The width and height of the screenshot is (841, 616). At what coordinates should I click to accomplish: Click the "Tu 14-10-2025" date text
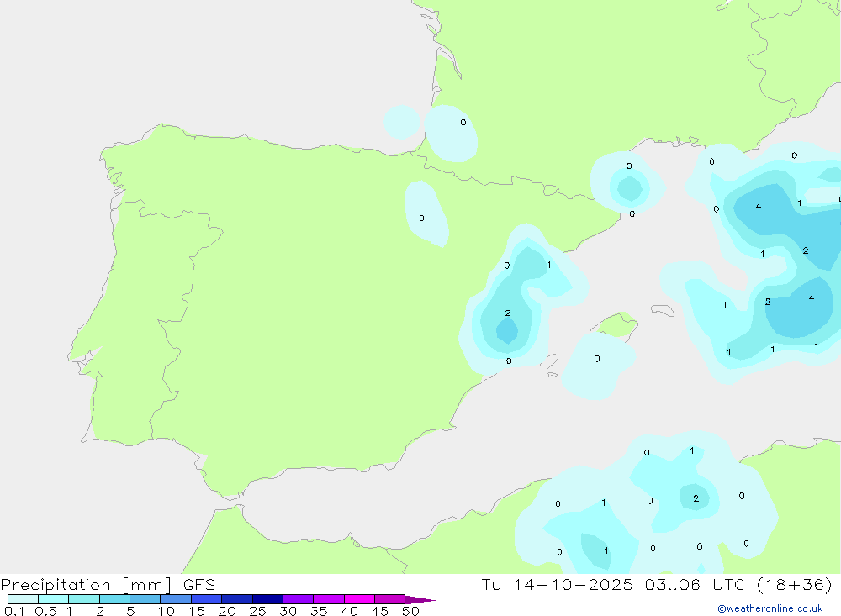(x=558, y=584)
